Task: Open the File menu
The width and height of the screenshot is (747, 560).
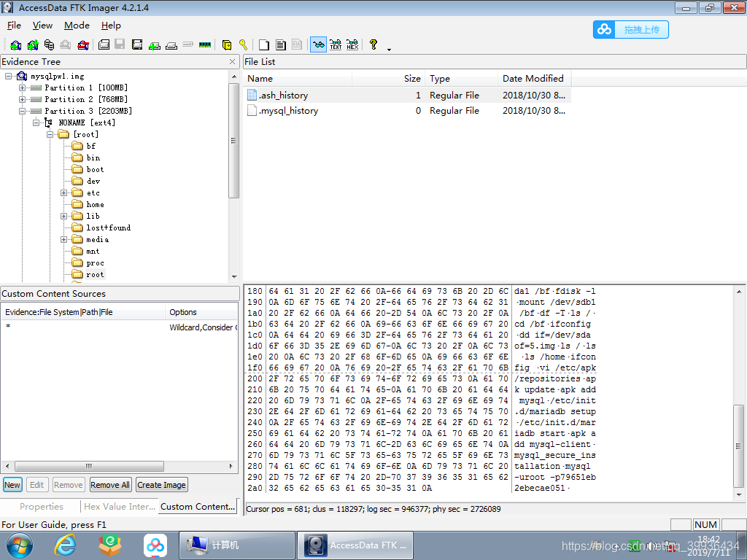Action: click(14, 26)
